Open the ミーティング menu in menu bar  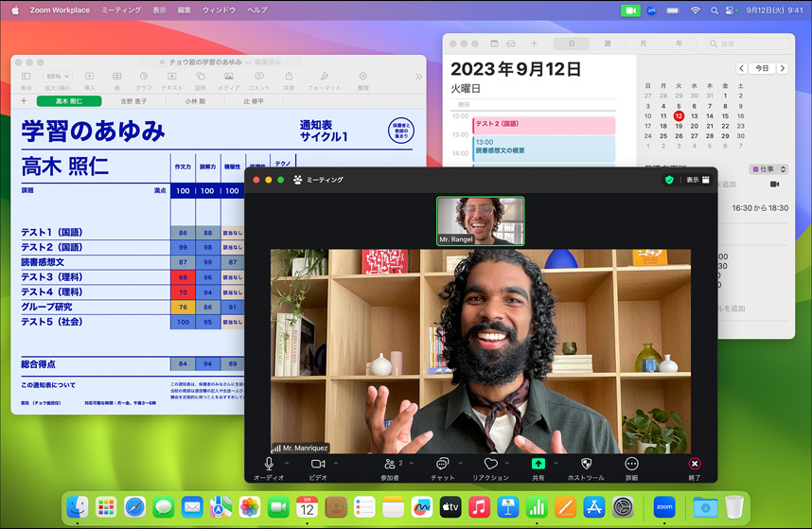click(x=121, y=9)
